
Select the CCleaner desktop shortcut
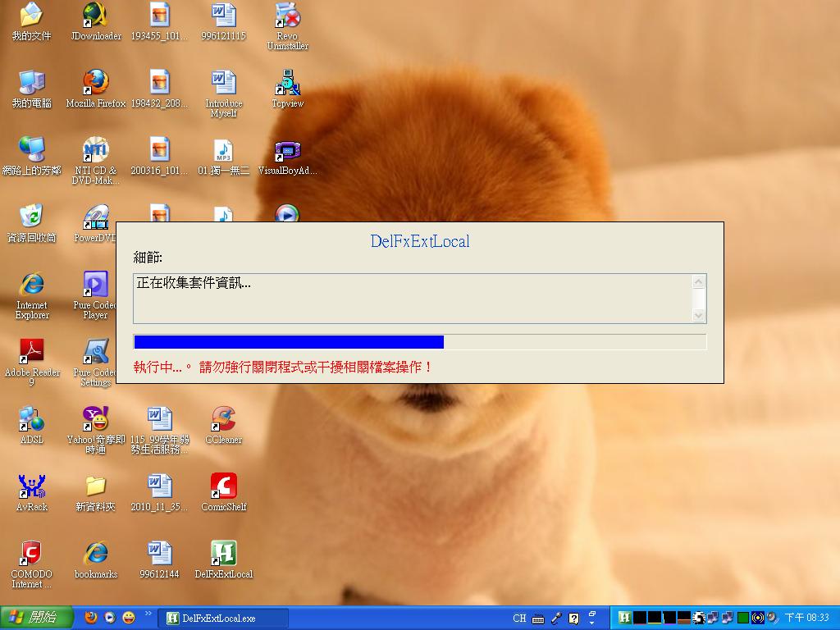[x=223, y=426]
